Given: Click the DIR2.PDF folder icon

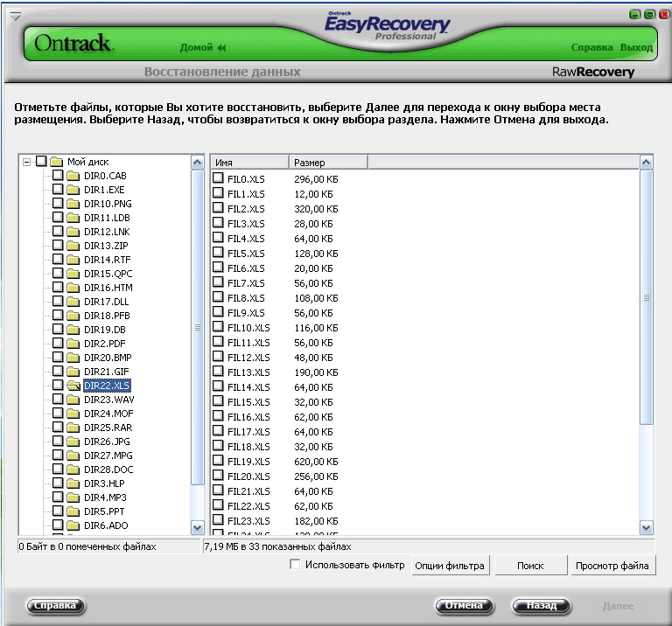Looking at the screenshot, I should 73,344.
